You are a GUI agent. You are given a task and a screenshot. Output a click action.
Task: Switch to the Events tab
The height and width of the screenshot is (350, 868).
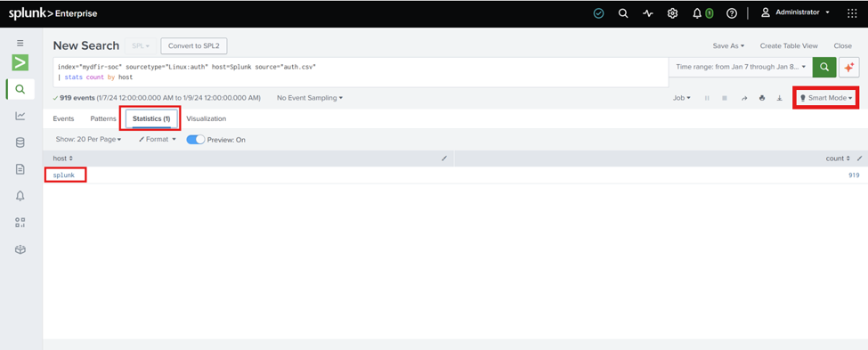coord(63,118)
